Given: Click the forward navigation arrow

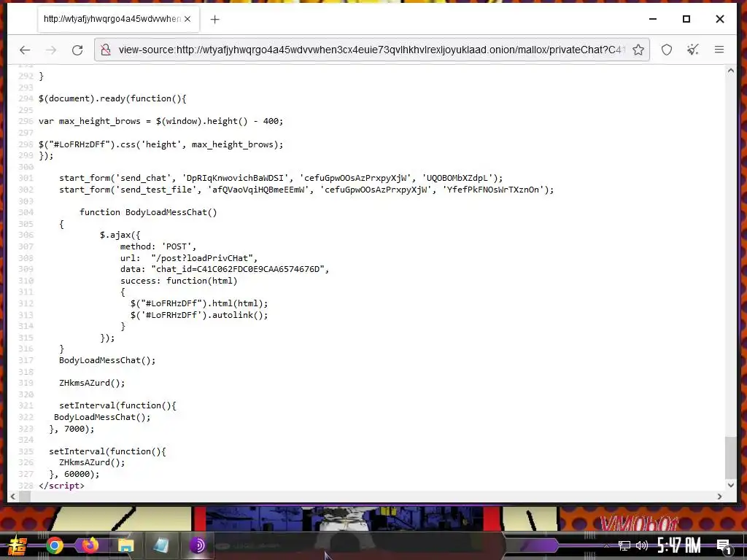Looking at the screenshot, I should click(51, 50).
